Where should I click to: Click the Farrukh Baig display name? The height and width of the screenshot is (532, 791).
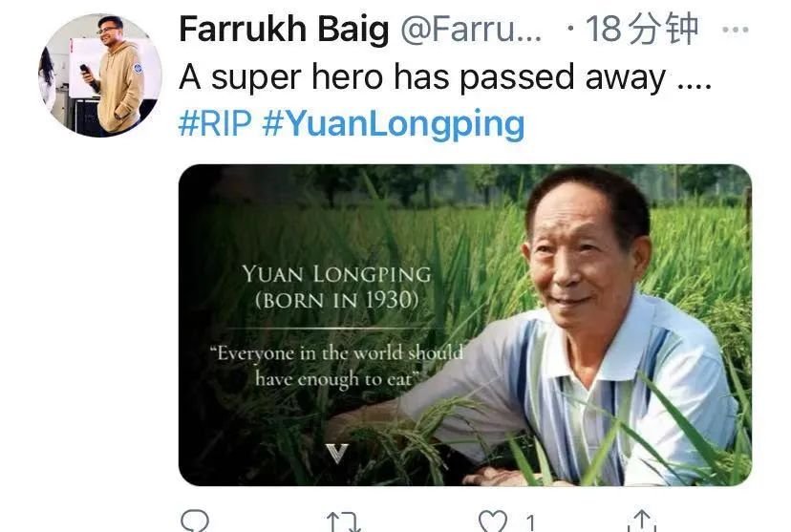[x=284, y=30]
